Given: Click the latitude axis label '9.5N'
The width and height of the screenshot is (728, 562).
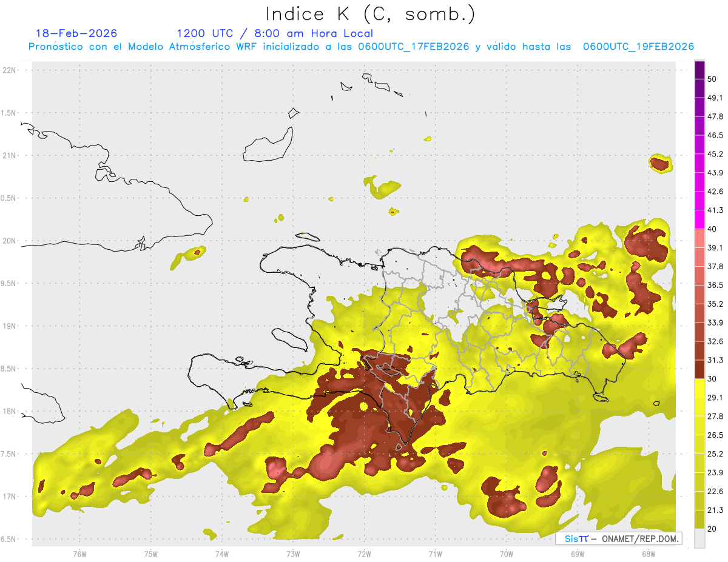Looking at the screenshot, I should 8,283.
